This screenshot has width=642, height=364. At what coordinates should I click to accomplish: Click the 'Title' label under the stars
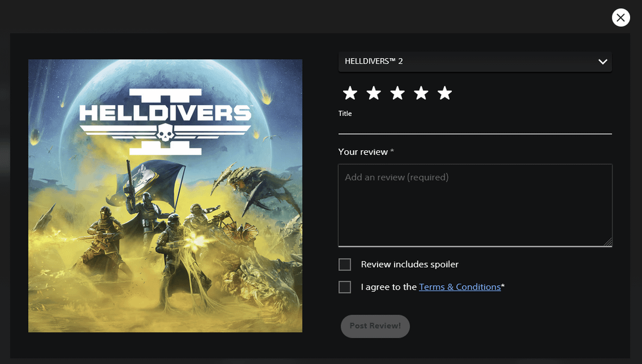pyautogui.click(x=345, y=113)
